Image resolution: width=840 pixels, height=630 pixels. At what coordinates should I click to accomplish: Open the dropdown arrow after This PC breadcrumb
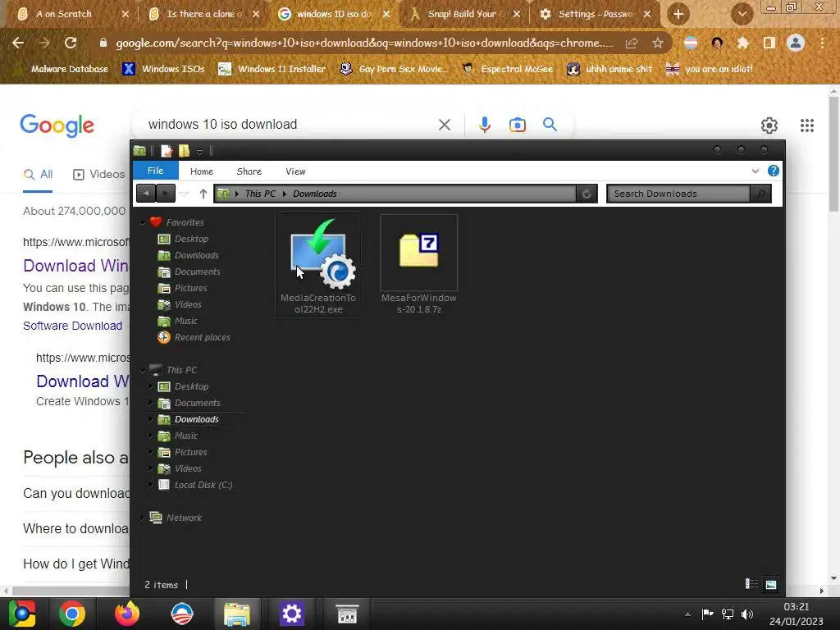tap(285, 194)
